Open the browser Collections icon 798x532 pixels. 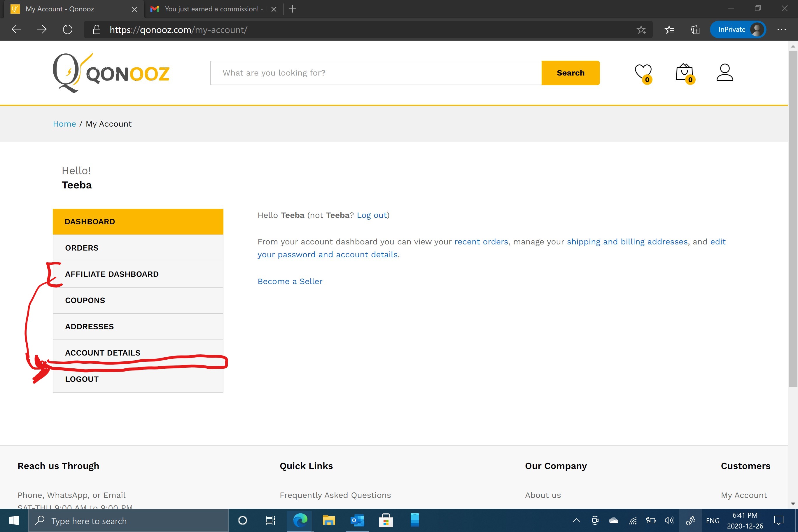pyautogui.click(x=695, y=30)
